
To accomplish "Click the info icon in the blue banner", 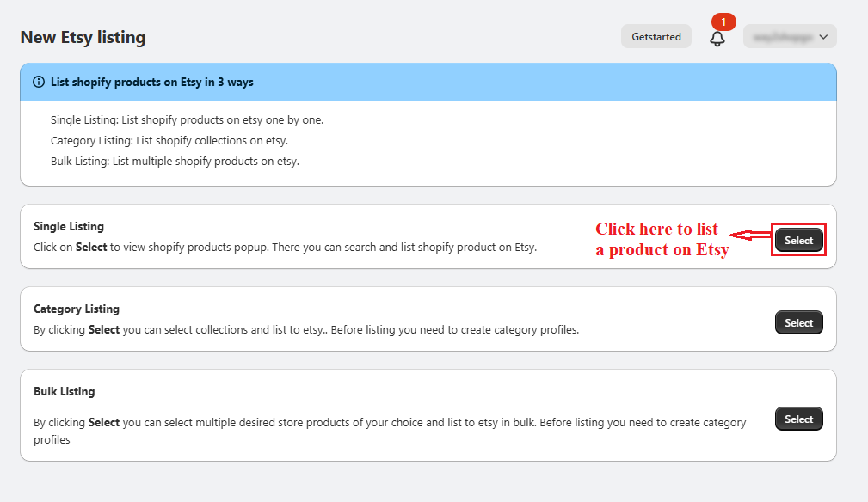I will point(39,82).
